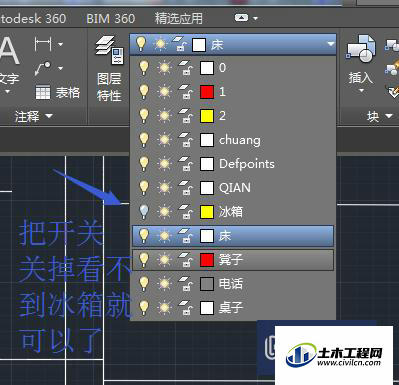Change yellow color swatch of 冰箱 layer

click(x=207, y=212)
